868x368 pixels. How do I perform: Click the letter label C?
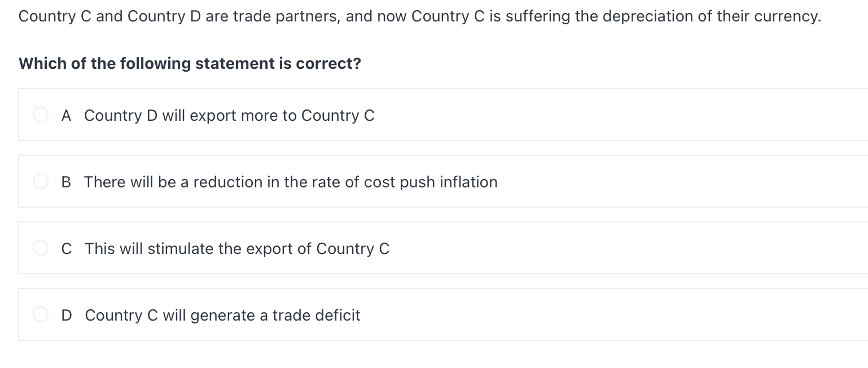[66, 248]
